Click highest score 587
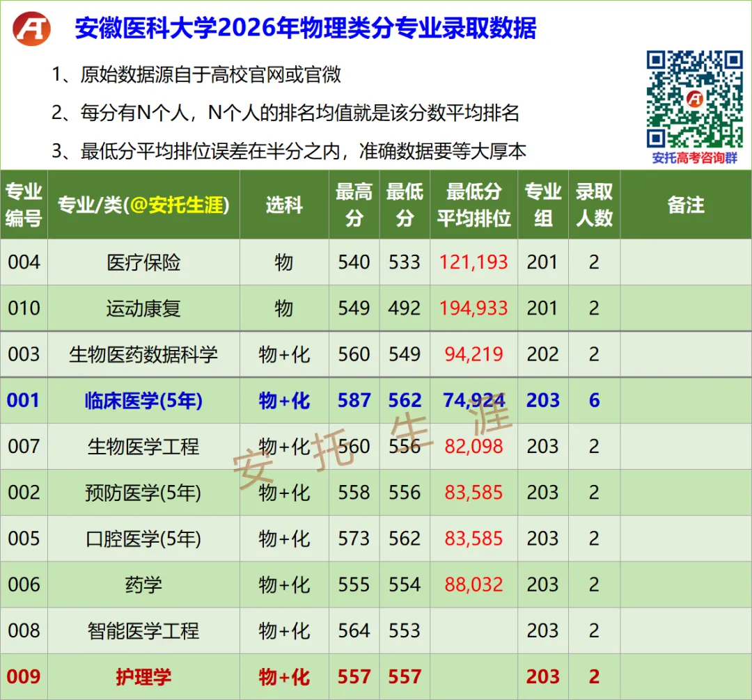The height and width of the screenshot is (700, 752). [354, 400]
